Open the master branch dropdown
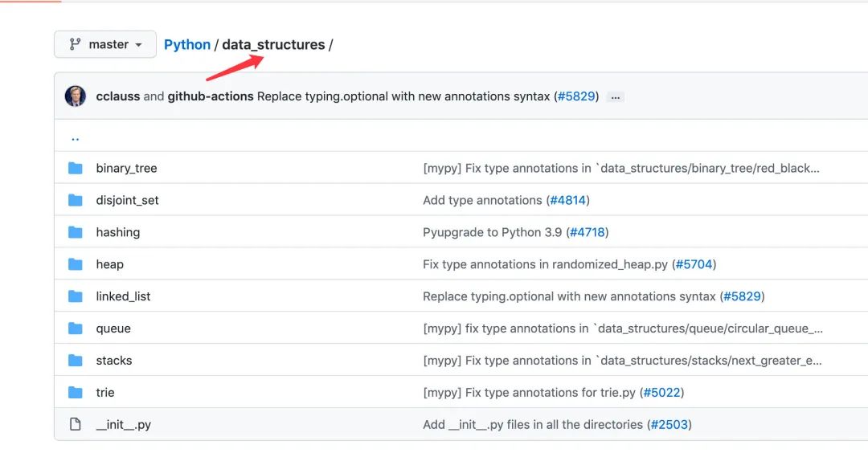The image size is (868, 453). click(105, 44)
